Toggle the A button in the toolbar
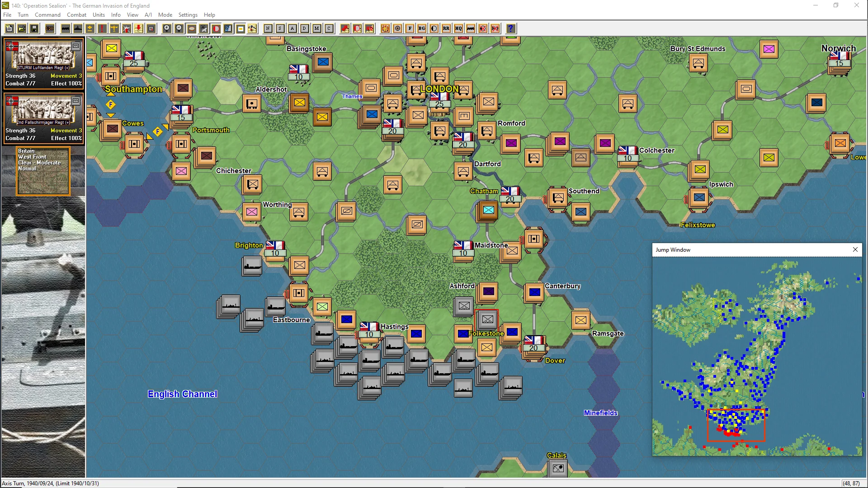Screen dimensions: 868x488 point(292,28)
